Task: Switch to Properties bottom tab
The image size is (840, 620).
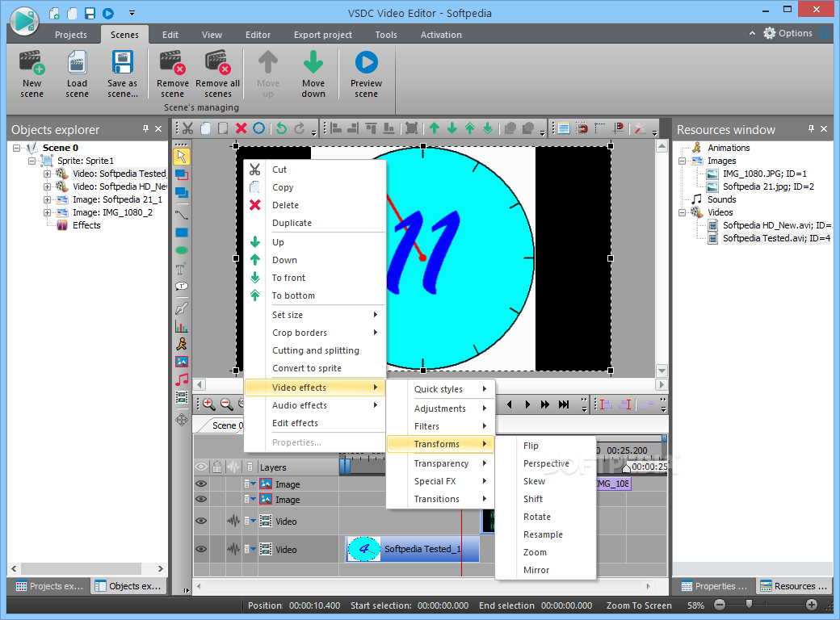Action: tap(714, 586)
